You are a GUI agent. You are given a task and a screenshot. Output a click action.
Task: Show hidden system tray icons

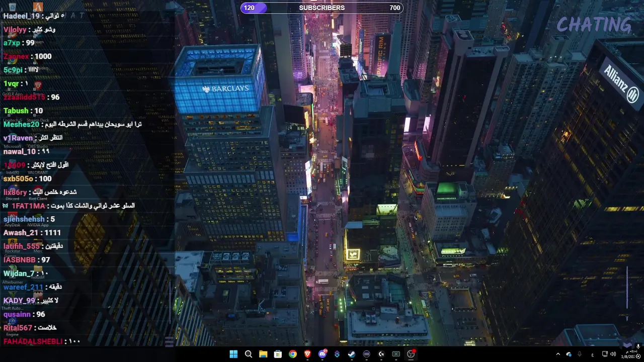click(558, 354)
